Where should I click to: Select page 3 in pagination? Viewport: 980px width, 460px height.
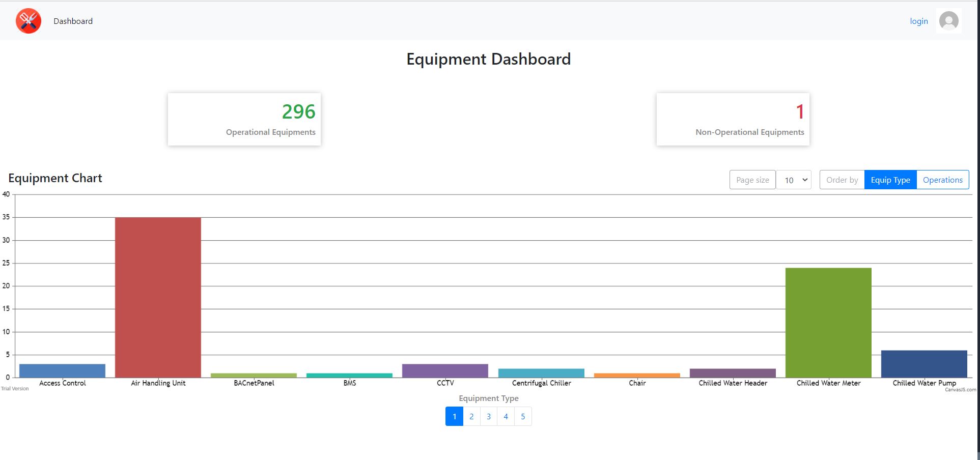[x=489, y=416]
